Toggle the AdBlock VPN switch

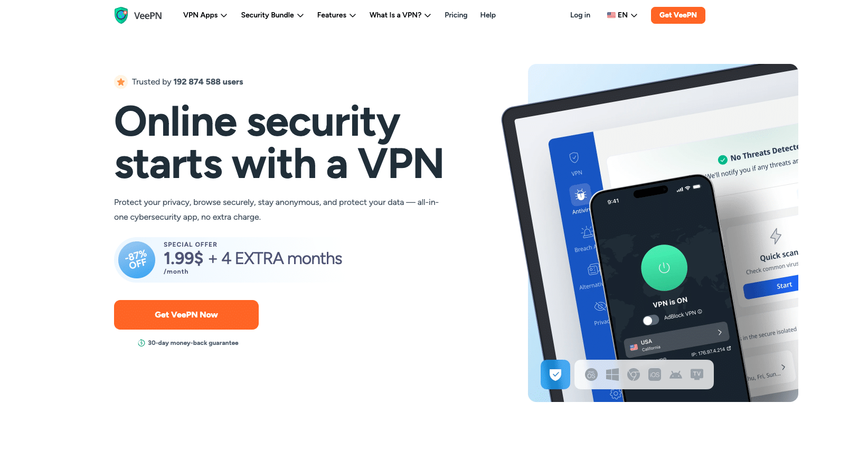point(650,320)
